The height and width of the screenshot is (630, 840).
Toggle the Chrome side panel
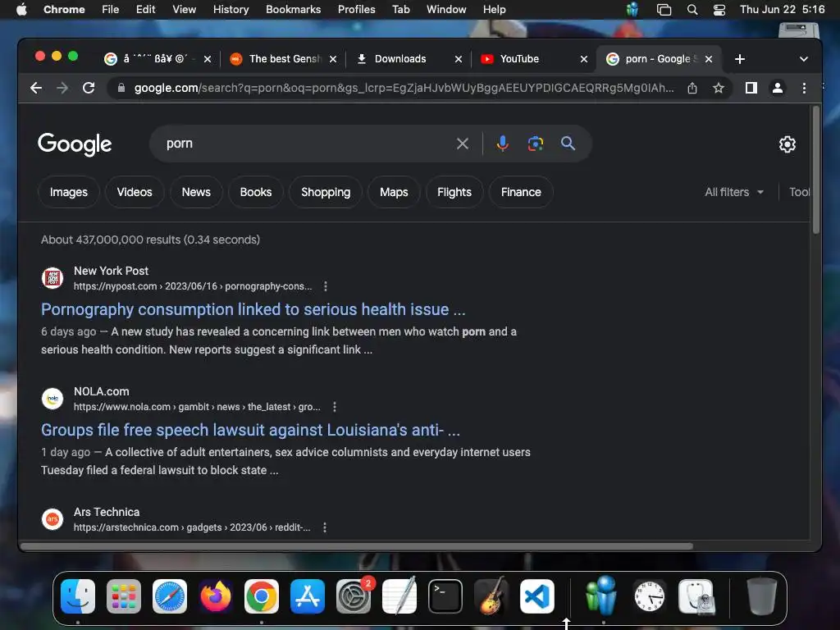[751, 88]
